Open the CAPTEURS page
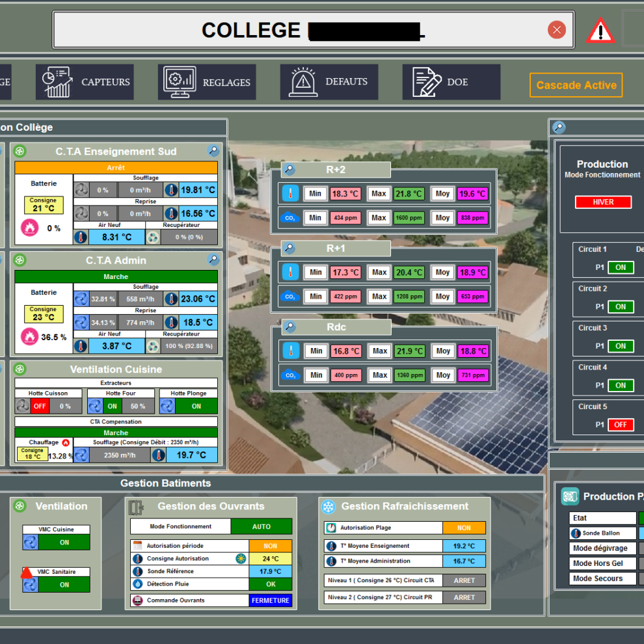Screen dimensions: 644x644 84,81
